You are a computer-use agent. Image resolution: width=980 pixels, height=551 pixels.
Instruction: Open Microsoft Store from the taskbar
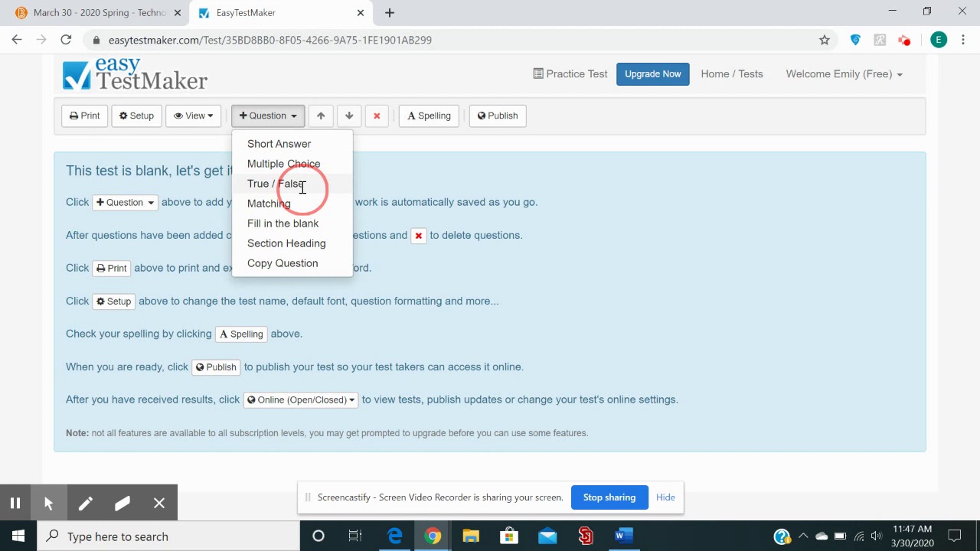click(509, 536)
